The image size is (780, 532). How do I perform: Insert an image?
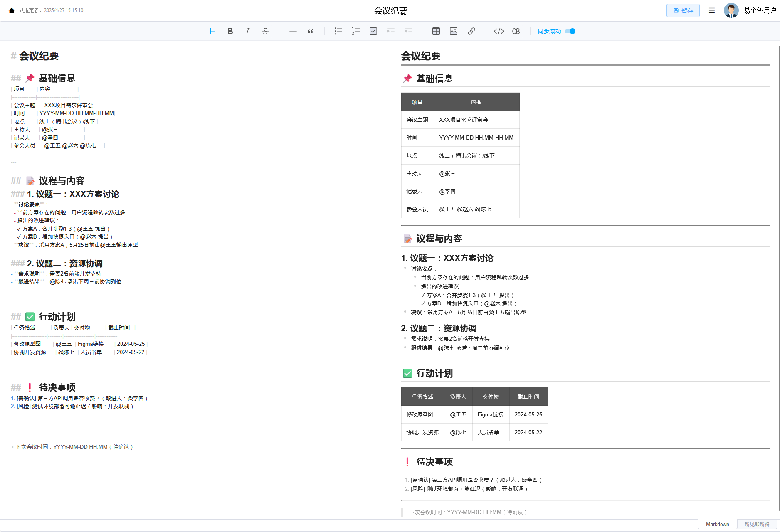(x=454, y=31)
